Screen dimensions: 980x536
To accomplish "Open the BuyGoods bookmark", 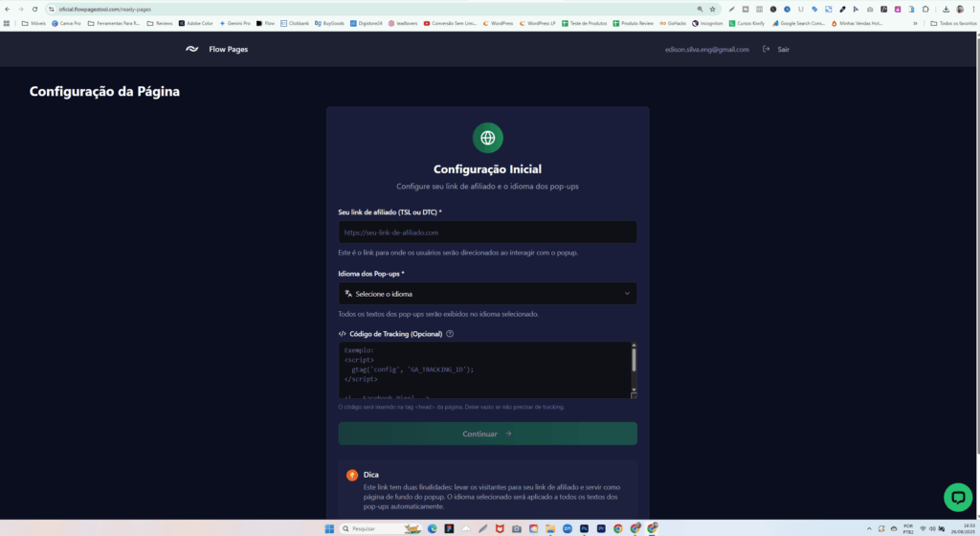I will pyautogui.click(x=329, y=23).
